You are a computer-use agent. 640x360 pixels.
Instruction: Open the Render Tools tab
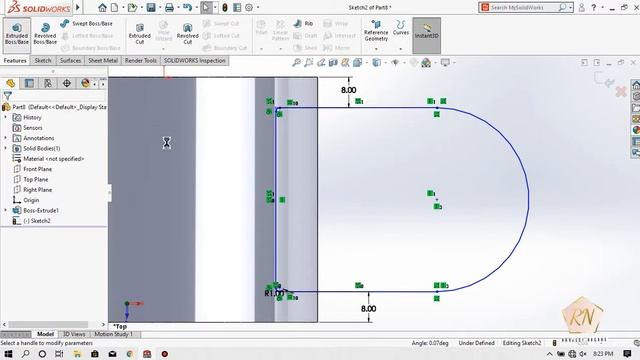[x=140, y=60]
